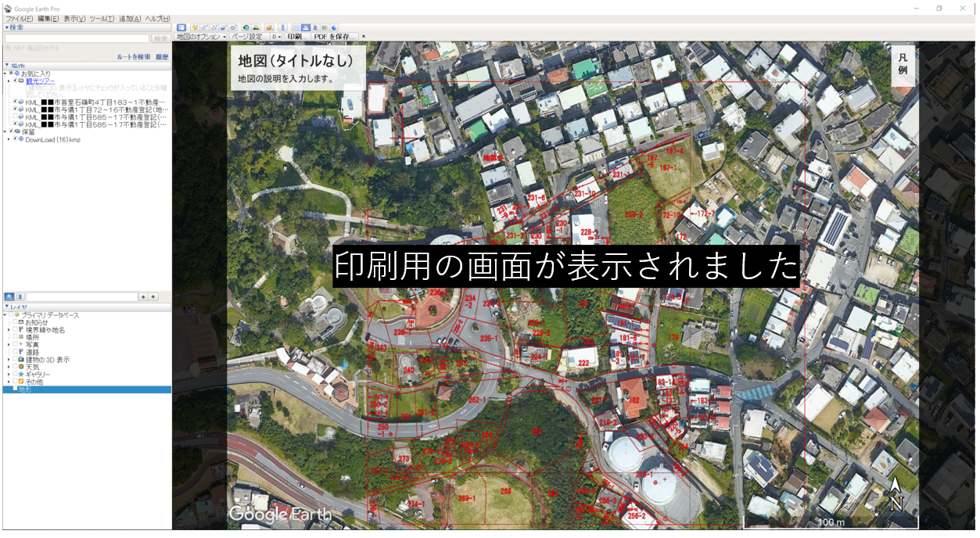Toggle the 与儀1丁目72-16 KML checkbox
Viewport: 980px width, 538px height.
15,109
